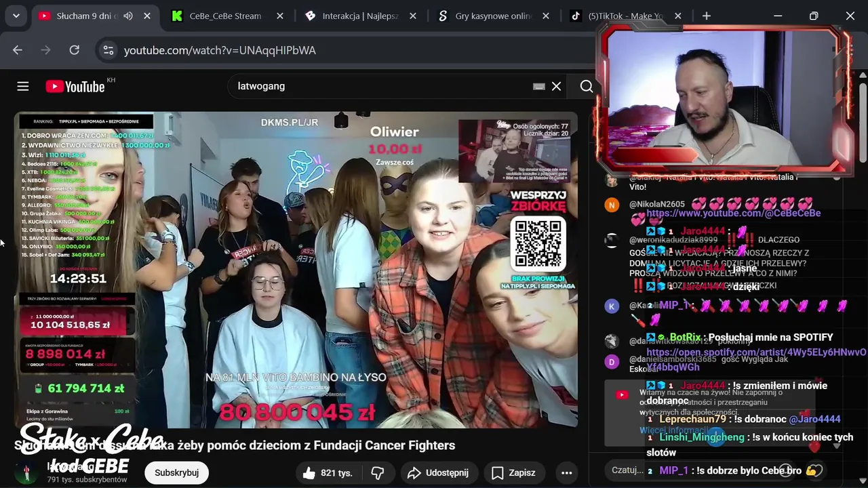The height and width of the screenshot is (488, 868).
Task: Click the WESPRZYJ ZBIÓRKĘ QR code
Action: pos(538,244)
